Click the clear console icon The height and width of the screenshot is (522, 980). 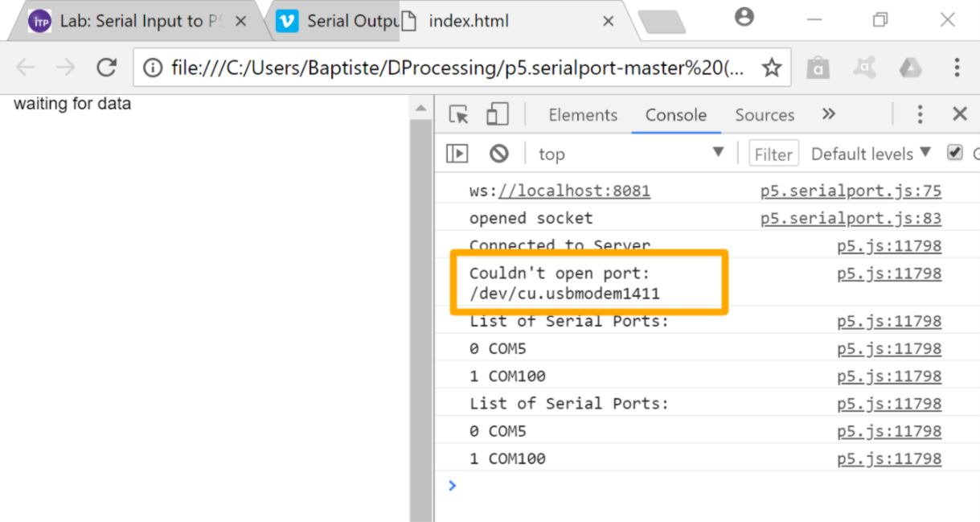pyautogui.click(x=499, y=153)
